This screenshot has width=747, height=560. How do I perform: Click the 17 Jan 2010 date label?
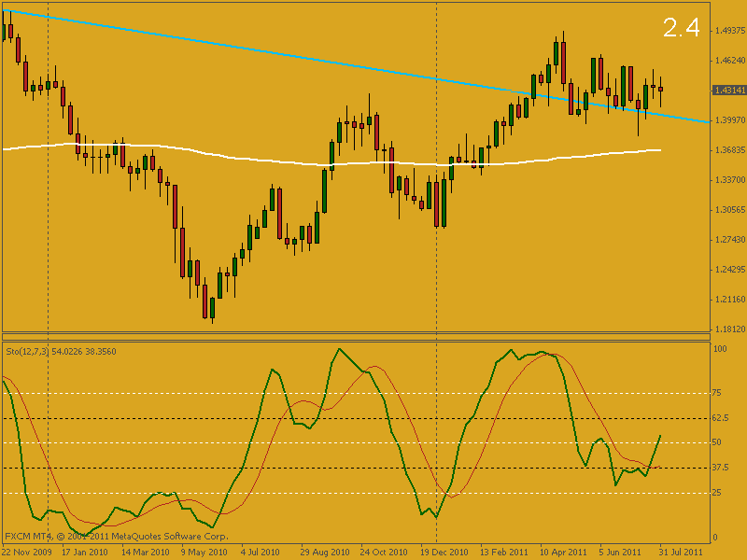click(x=85, y=552)
